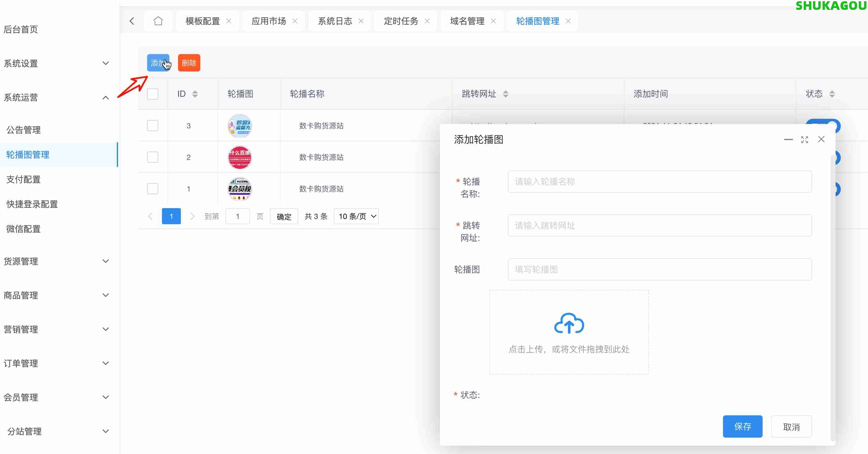The image size is (868, 454).
Task: Click the back arrow beside the home icon
Action: pyautogui.click(x=132, y=21)
